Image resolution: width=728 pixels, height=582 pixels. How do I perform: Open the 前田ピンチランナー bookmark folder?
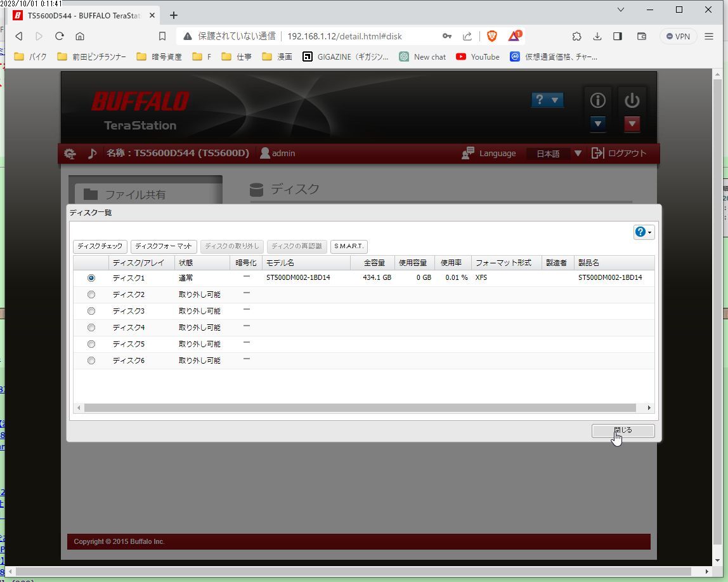pos(91,56)
